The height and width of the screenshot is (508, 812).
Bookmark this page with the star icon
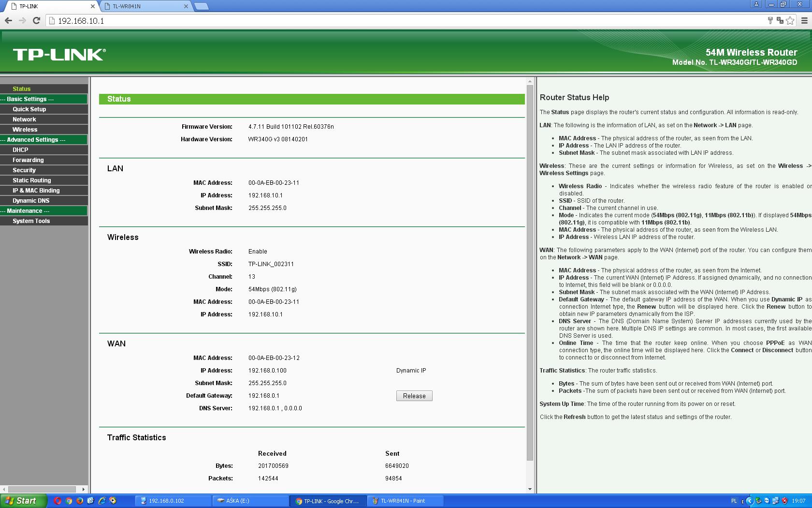point(790,20)
